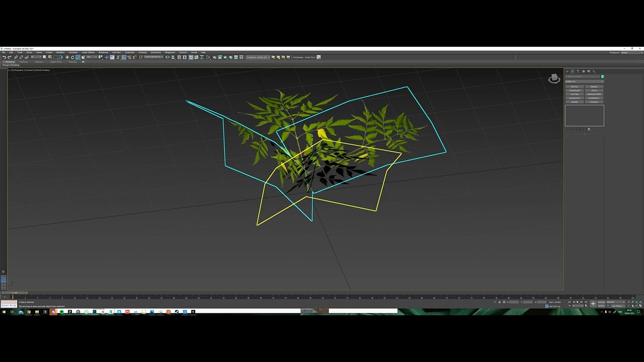Open the project path dropdown
This screenshot has height=362, width=644.
pyautogui.click(x=258, y=57)
